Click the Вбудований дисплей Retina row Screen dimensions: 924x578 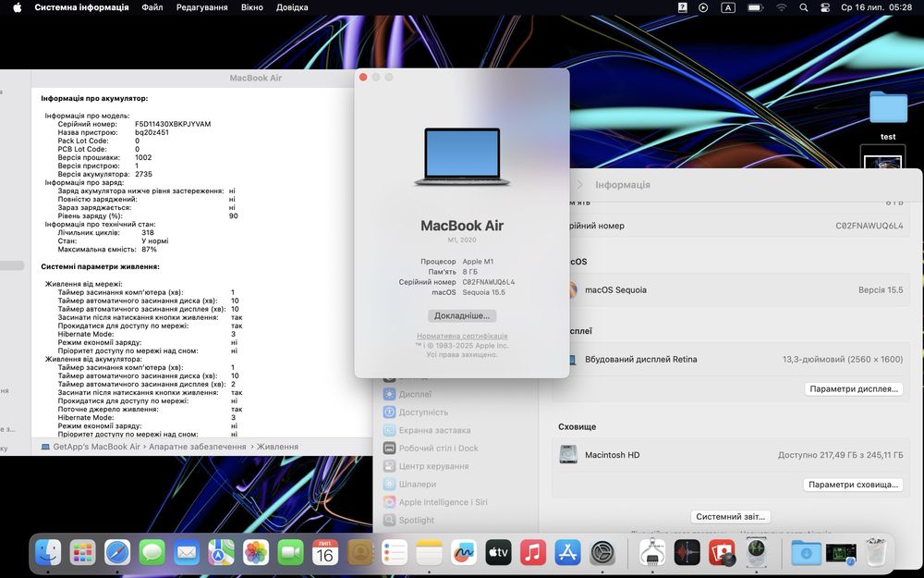[731, 359]
